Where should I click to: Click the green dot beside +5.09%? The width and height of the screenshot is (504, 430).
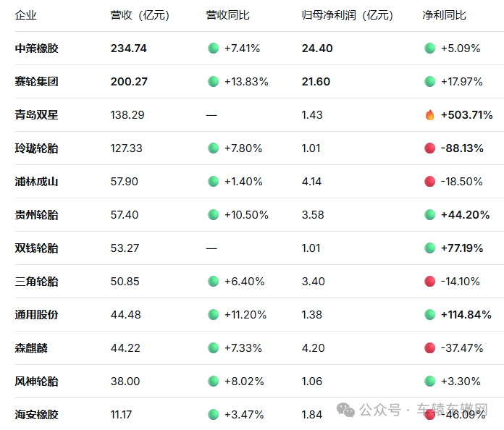coord(429,49)
